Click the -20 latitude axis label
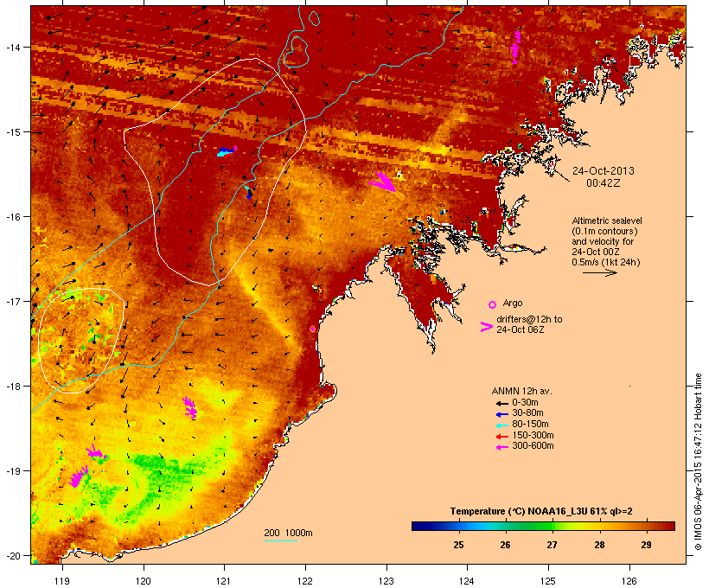This screenshot has width=709, height=588. point(12,555)
